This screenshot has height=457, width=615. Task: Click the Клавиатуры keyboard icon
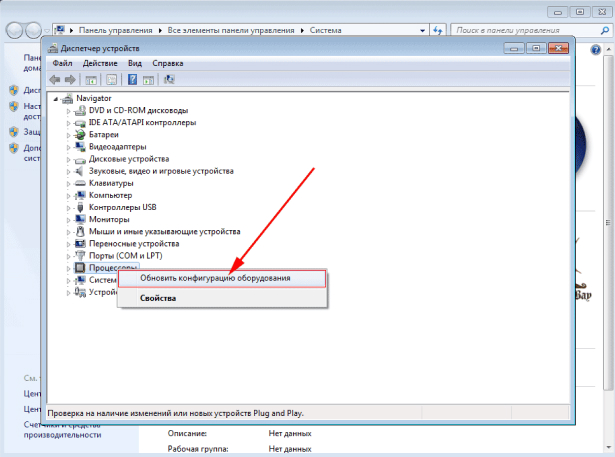point(80,183)
